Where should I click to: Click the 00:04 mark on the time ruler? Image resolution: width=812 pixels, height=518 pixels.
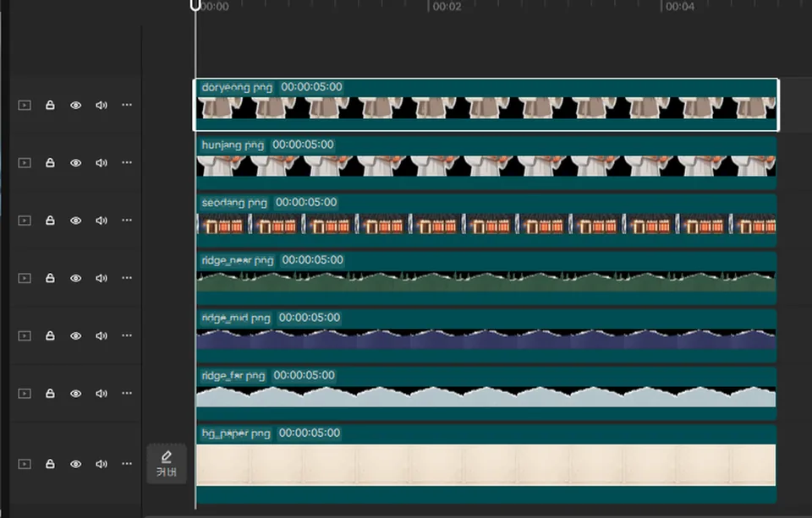(x=679, y=6)
